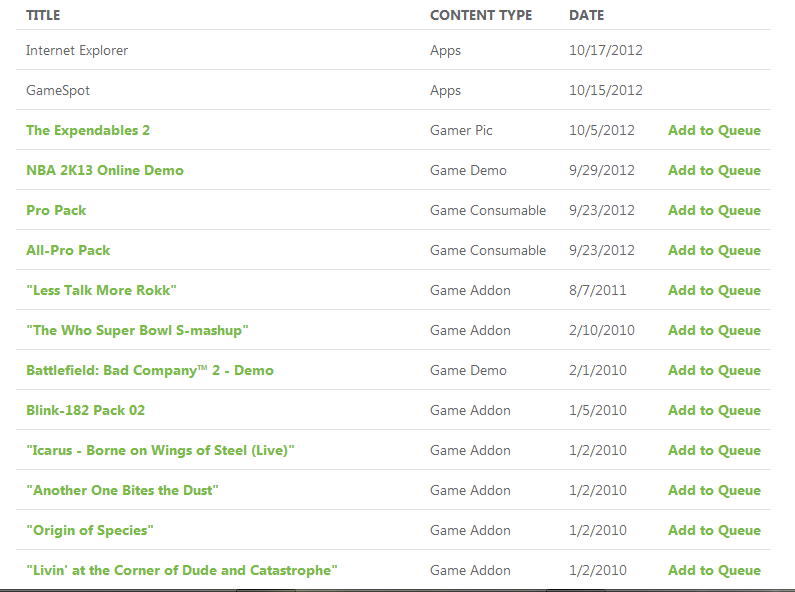
Task: Click Apps type in Internet Explorer row
Action: (446, 50)
